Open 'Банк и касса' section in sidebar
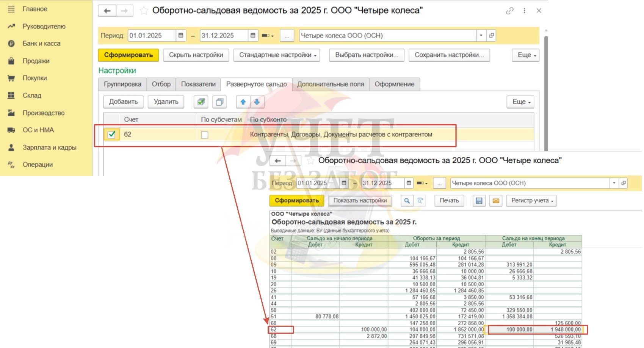Viewport: 644px width, 348px height. (41, 44)
